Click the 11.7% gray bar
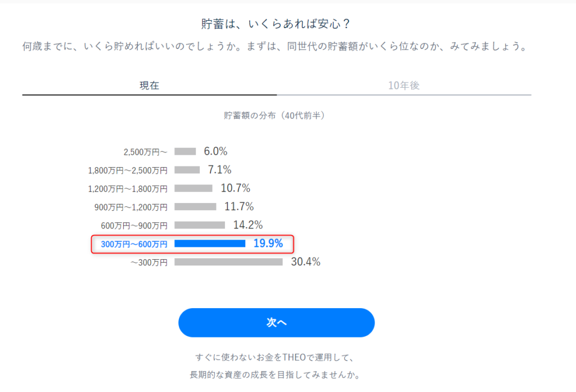This screenshot has width=576, height=392. coord(195,207)
